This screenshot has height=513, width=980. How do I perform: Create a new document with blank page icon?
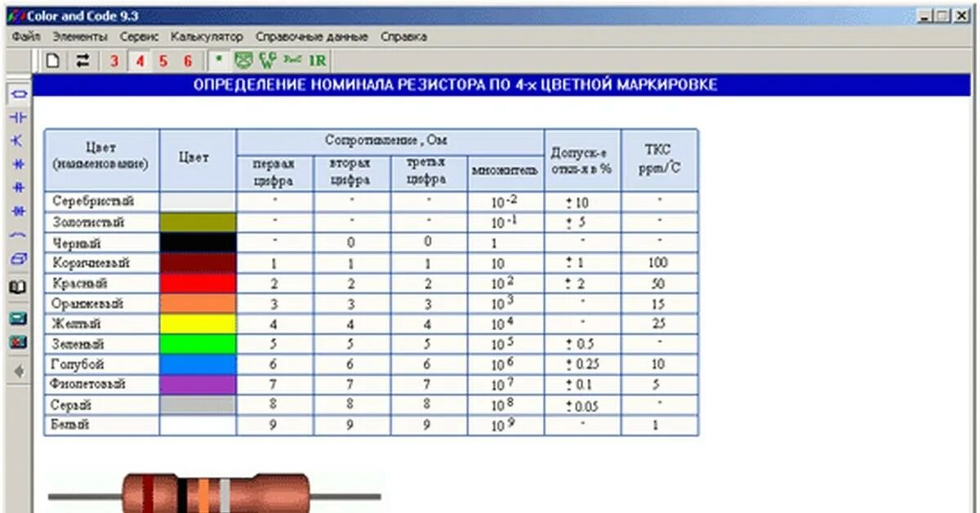tap(53, 60)
